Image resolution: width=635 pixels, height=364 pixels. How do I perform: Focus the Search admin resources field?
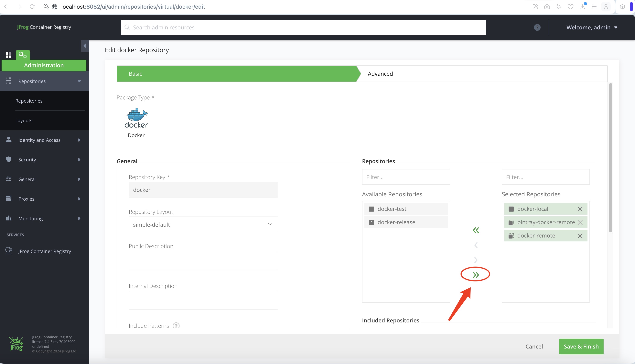point(303,27)
